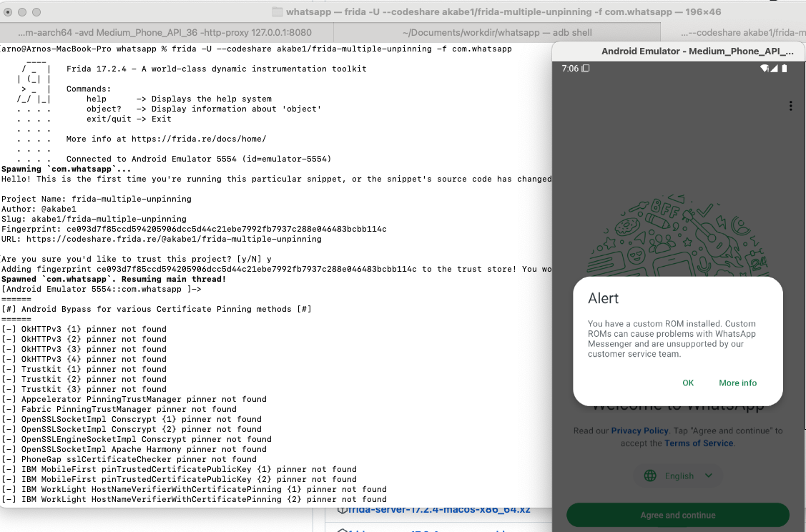Open the Privacy Policy link

coord(639,430)
